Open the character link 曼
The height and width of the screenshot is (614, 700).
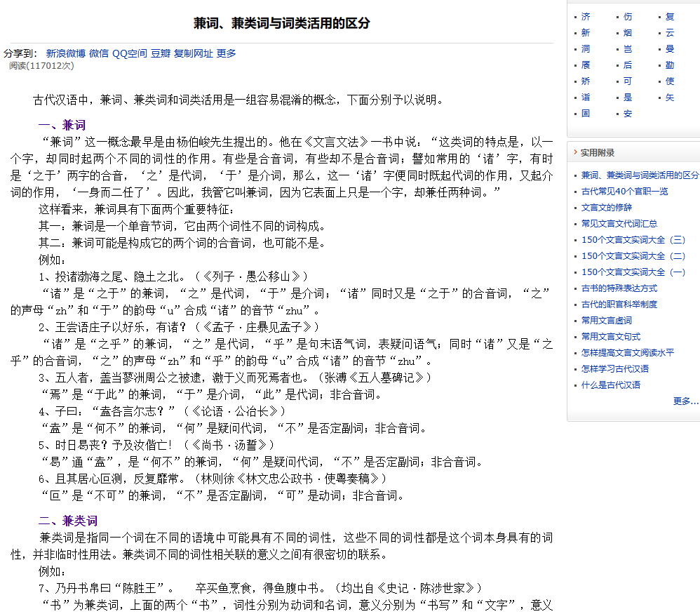point(670,49)
